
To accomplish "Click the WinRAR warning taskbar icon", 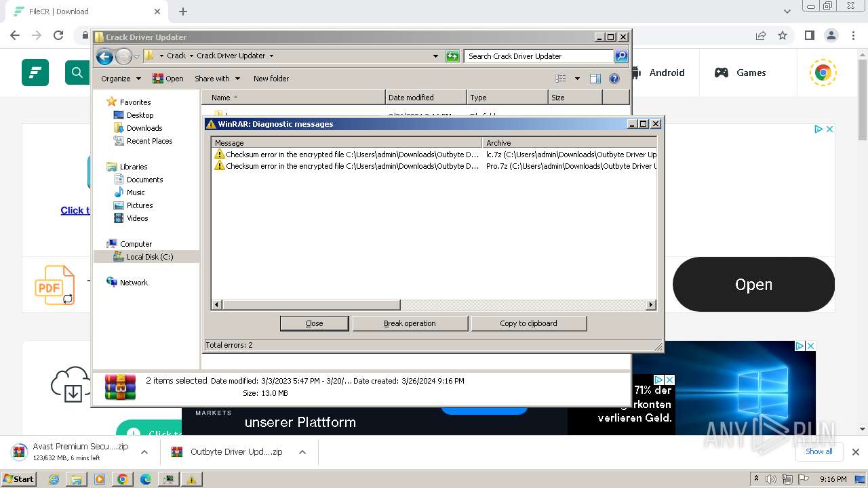I will pyautogui.click(x=191, y=479).
